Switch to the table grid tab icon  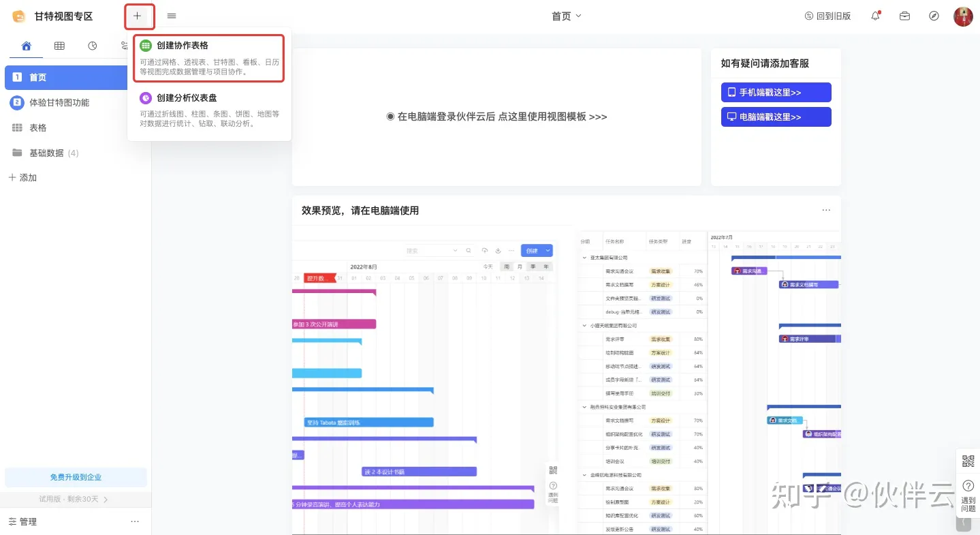pos(60,46)
